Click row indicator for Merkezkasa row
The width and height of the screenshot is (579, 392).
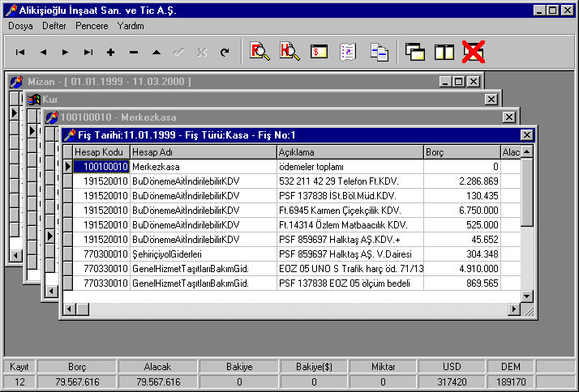tap(67, 167)
